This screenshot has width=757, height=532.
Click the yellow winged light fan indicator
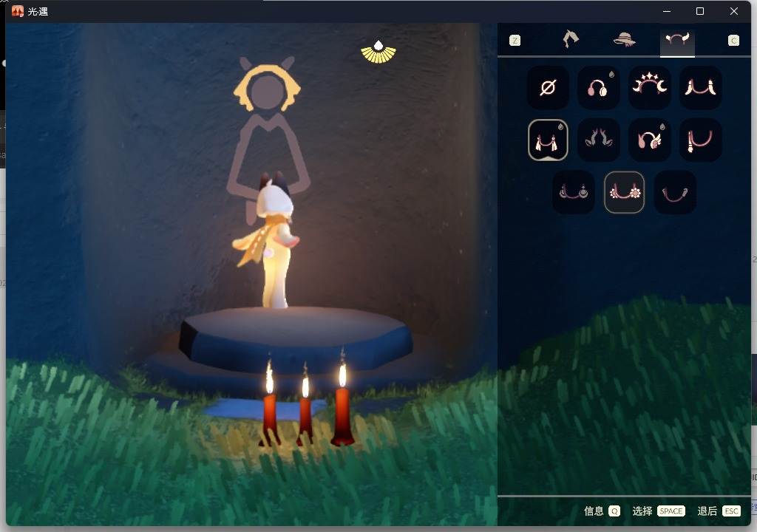click(x=378, y=52)
